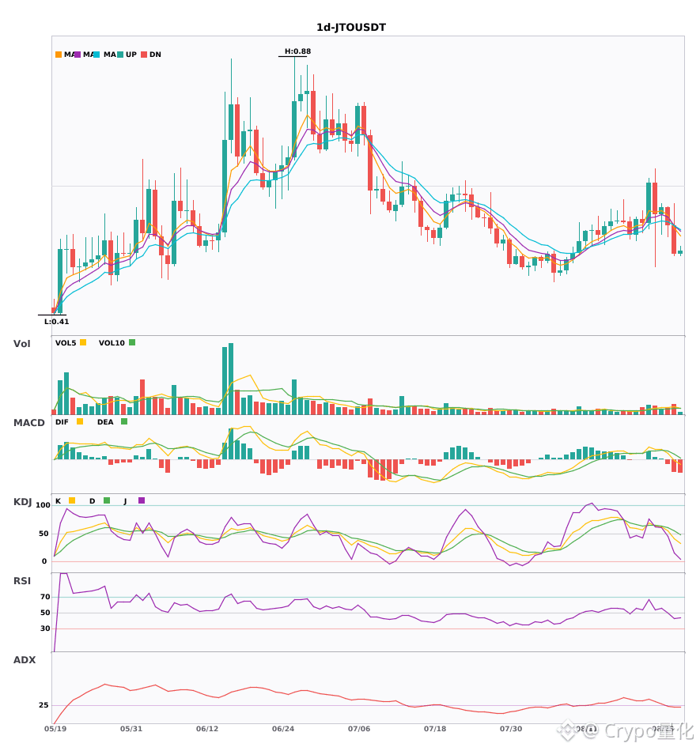Click the ADX 25 axis label

[x=44, y=705]
